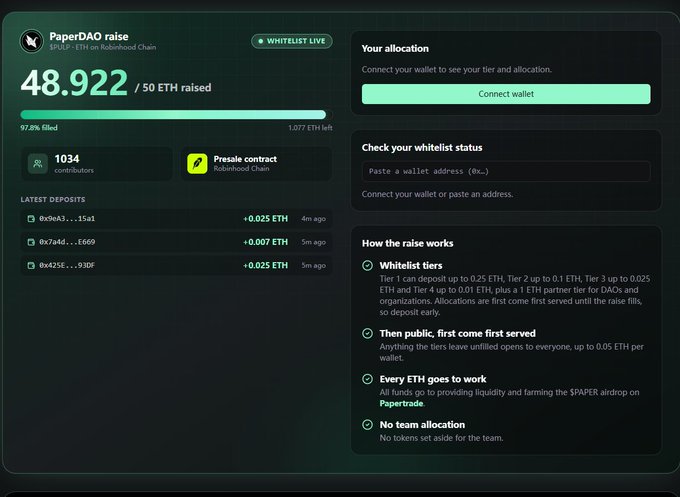This screenshot has width=680, height=497.
Task: Click the 4m ago timestamp
Action: point(314,219)
